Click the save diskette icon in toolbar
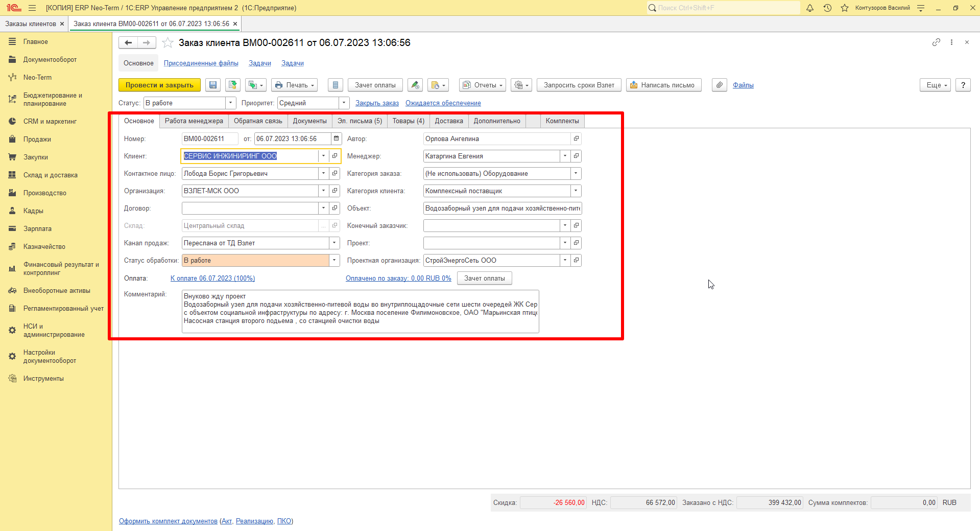 coord(213,85)
